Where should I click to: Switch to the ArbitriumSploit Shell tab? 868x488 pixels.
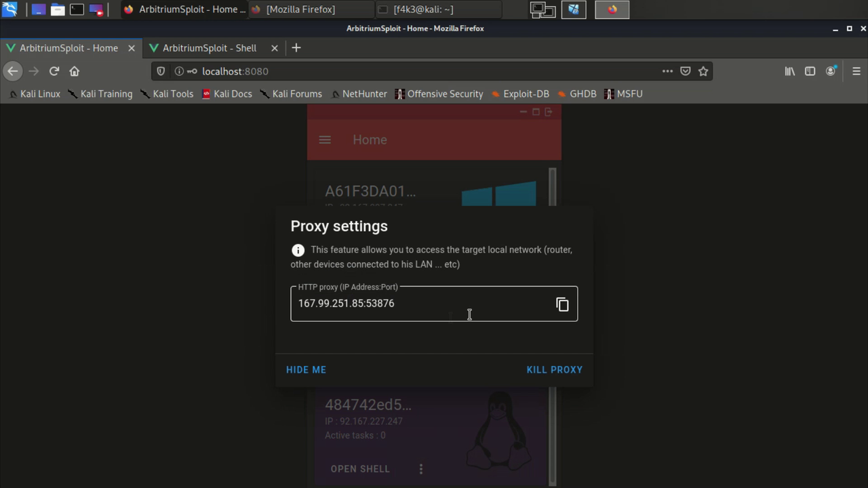tap(210, 48)
